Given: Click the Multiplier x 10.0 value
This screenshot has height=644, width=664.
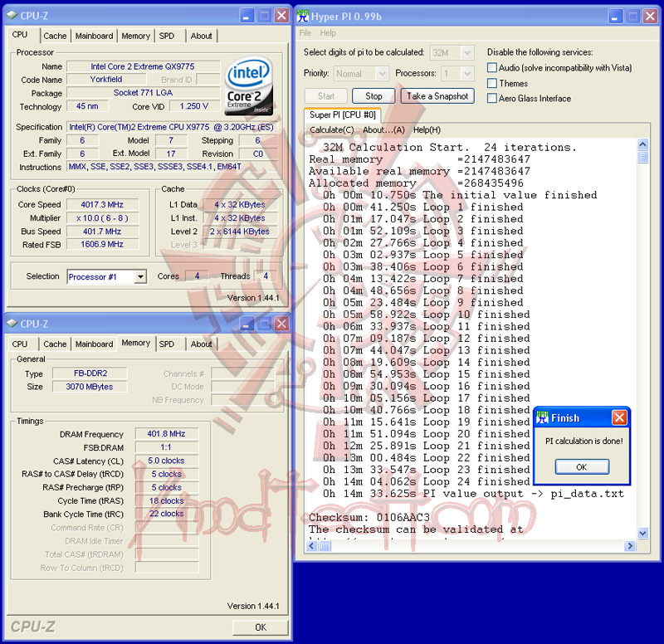Looking at the screenshot, I should [102, 218].
